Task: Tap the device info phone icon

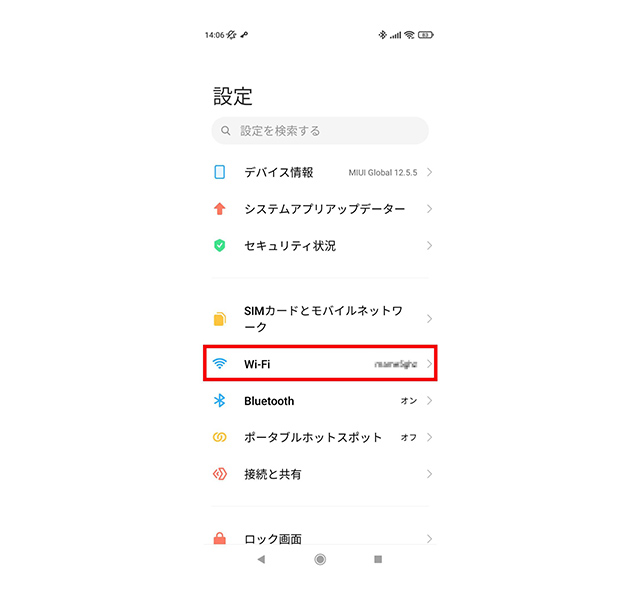Action: 220,172
